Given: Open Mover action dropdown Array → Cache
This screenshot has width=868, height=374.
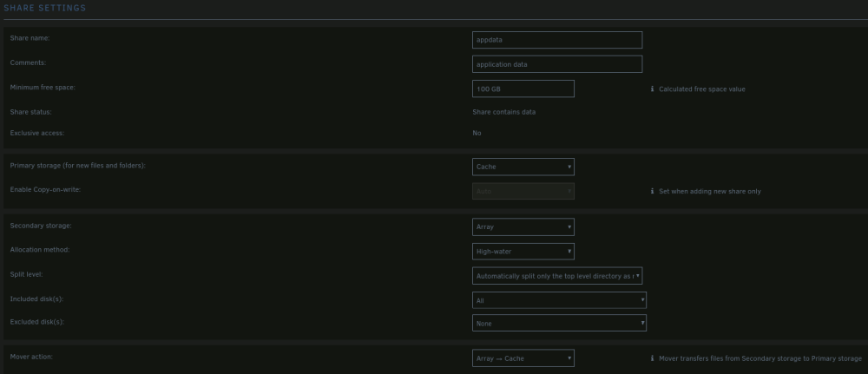Looking at the screenshot, I should (x=523, y=358).
